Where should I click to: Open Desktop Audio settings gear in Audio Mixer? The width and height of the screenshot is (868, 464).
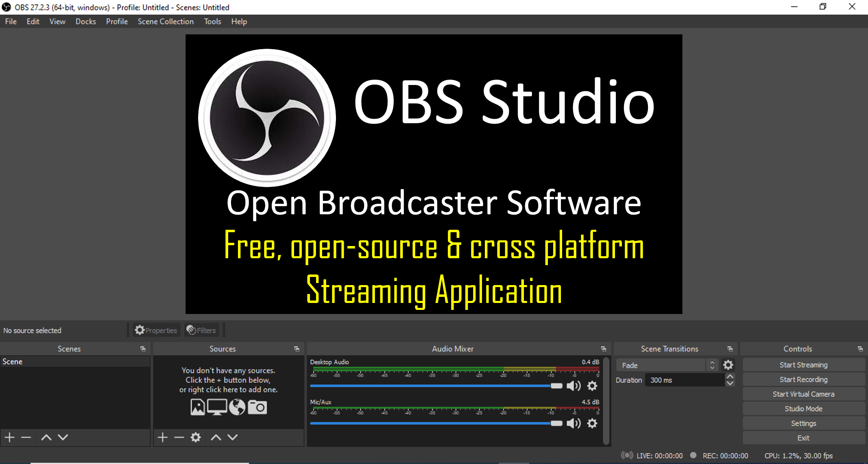tap(592, 386)
